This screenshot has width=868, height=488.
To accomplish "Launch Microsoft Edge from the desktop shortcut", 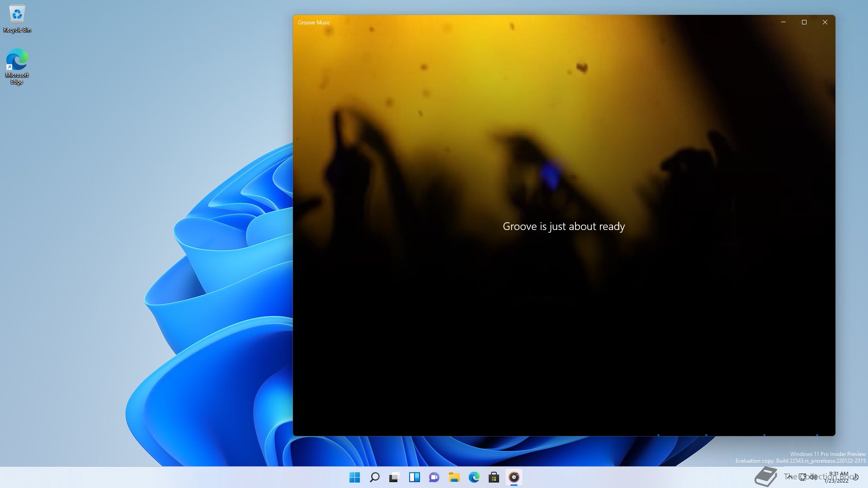I will (x=17, y=66).
